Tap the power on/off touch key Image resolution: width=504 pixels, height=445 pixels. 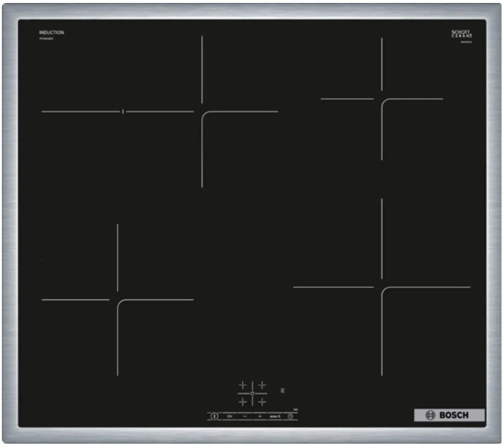pyautogui.click(x=214, y=416)
